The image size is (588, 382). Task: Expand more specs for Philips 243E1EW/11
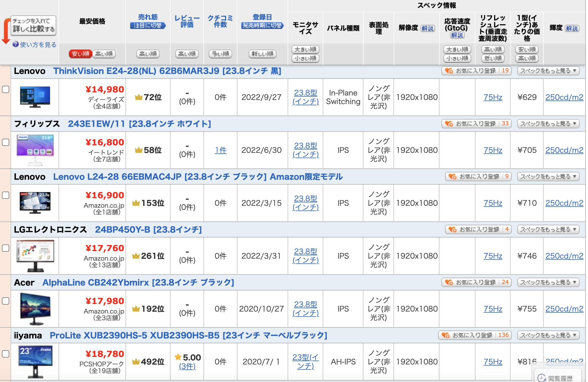(x=548, y=124)
